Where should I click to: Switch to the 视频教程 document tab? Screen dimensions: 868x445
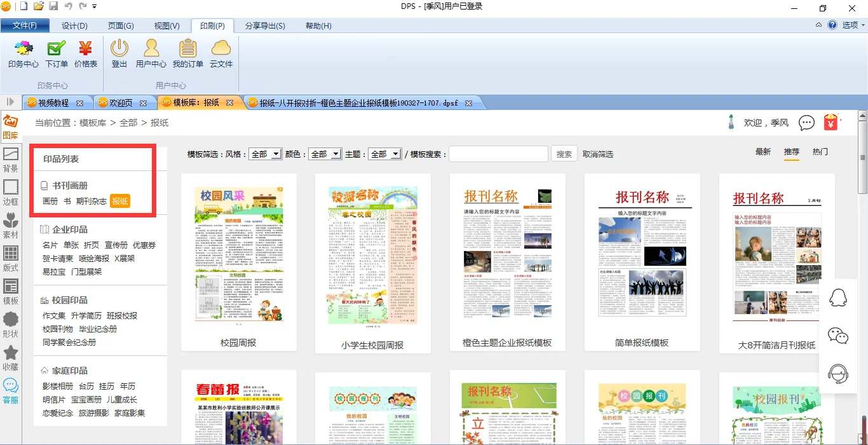[x=53, y=103]
